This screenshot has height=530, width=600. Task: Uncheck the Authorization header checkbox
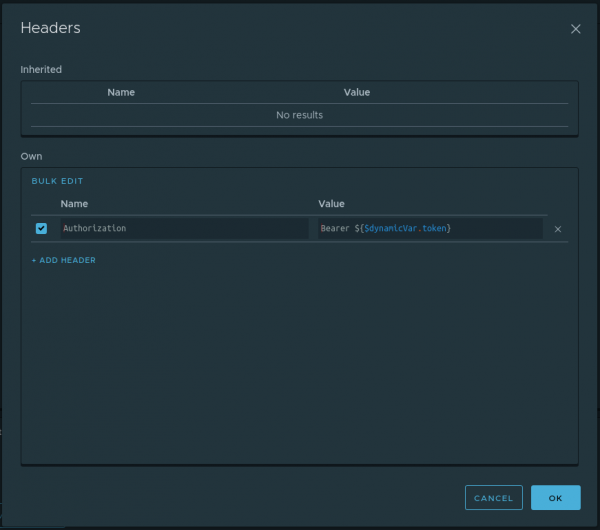pyautogui.click(x=41, y=228)
